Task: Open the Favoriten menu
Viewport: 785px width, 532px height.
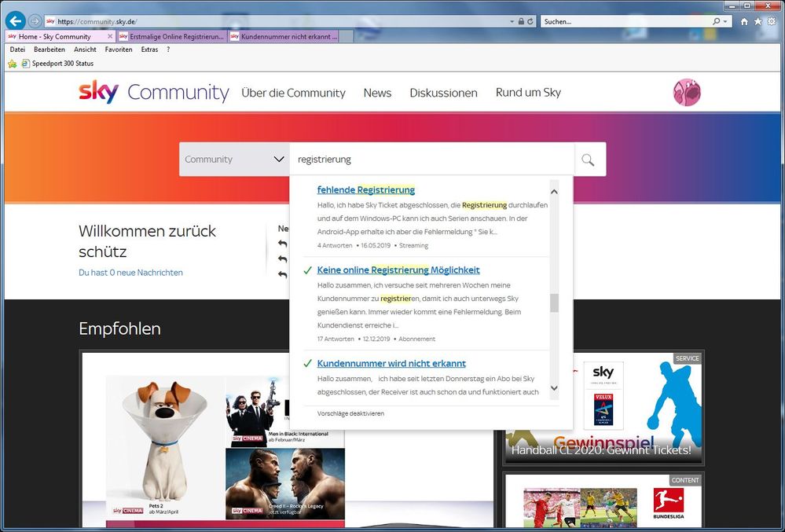Action: (x=119, y=50)
